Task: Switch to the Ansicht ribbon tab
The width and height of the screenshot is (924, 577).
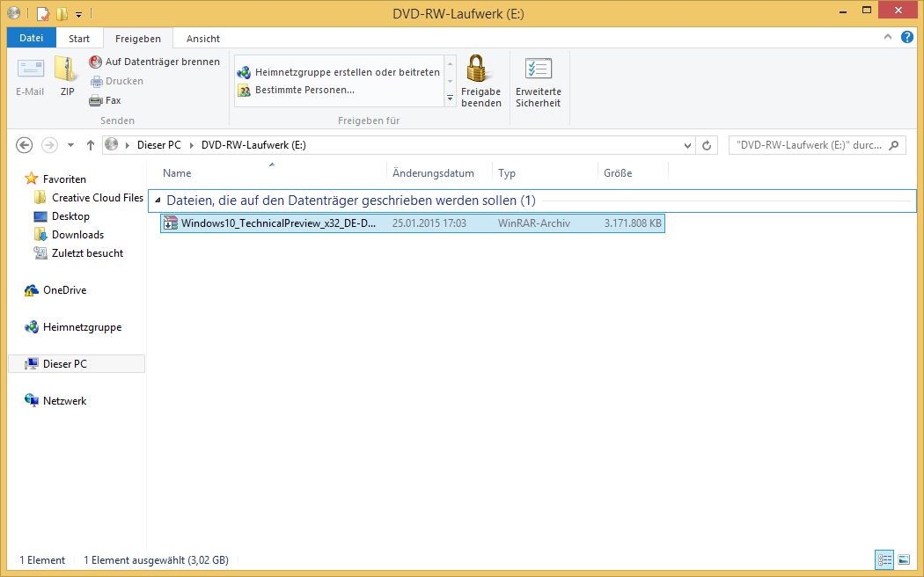Action: point(202,39)
